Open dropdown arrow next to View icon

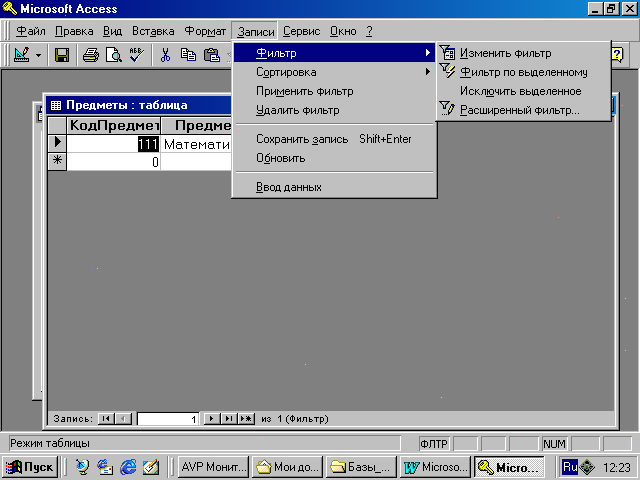38,55
